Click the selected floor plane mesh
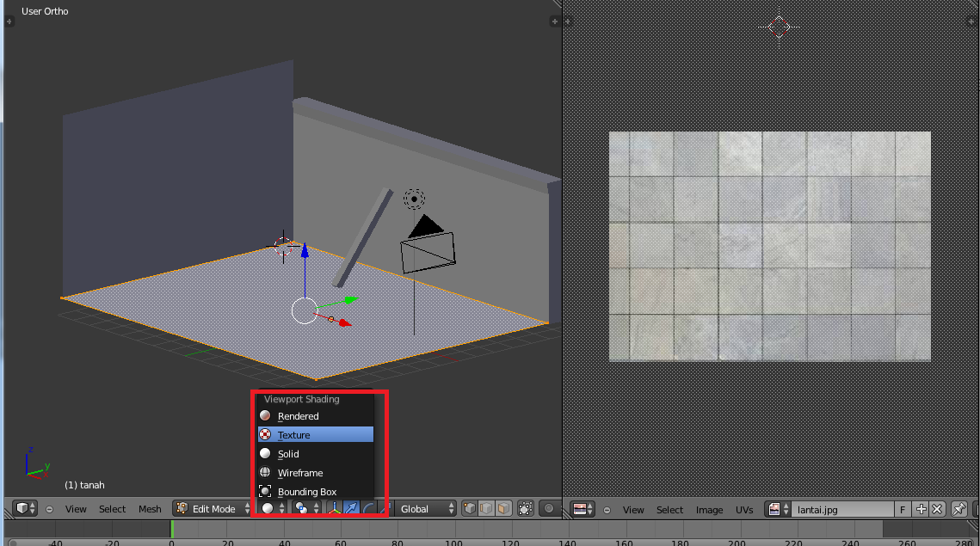The image size is (980, 546). (250, 325)
